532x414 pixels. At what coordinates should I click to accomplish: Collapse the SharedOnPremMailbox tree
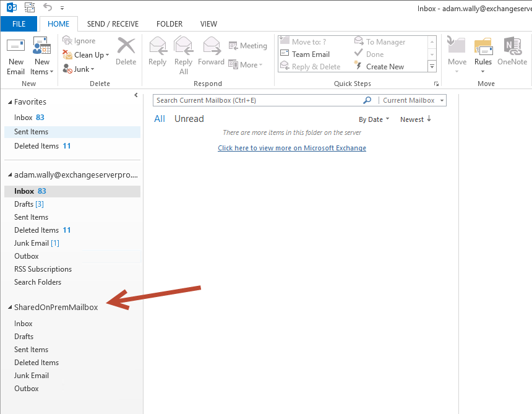click(x=10, y=307)
